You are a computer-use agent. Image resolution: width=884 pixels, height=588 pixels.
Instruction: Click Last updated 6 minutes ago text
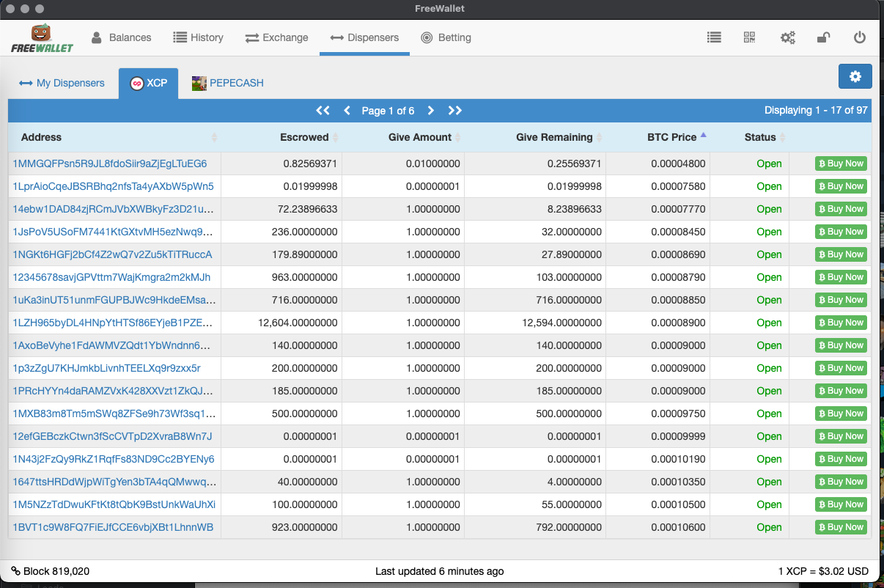point(439,571)
